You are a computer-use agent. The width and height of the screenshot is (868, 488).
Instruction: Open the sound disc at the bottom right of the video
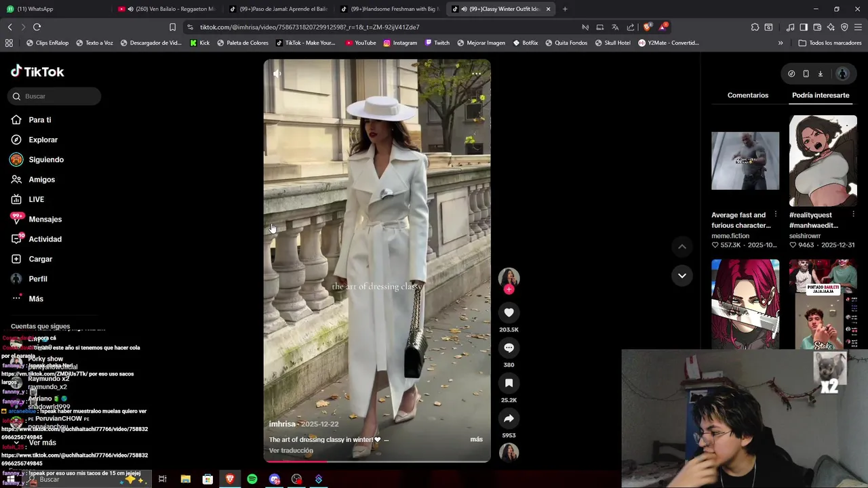tap(509, 452)
